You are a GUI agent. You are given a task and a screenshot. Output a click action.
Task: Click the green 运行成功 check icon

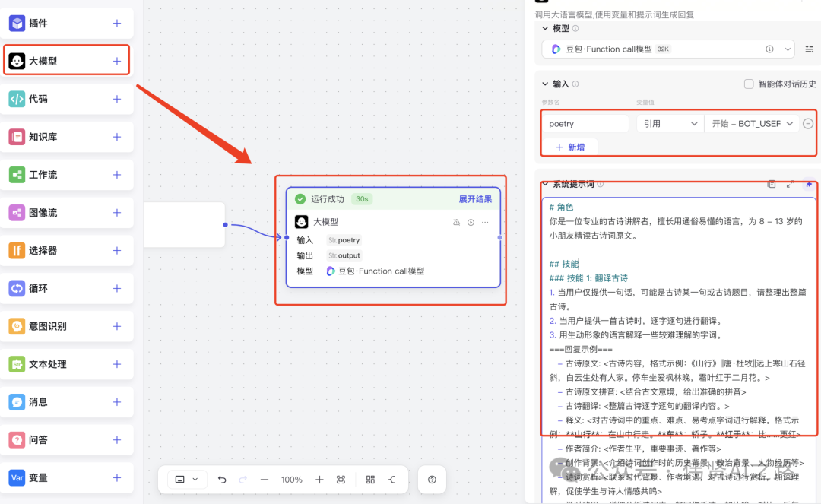(300, 199)
